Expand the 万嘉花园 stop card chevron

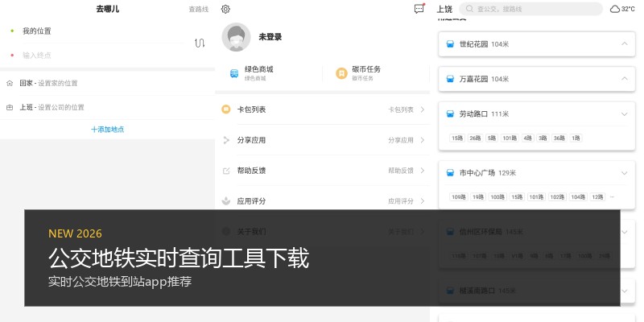point(625,78)
